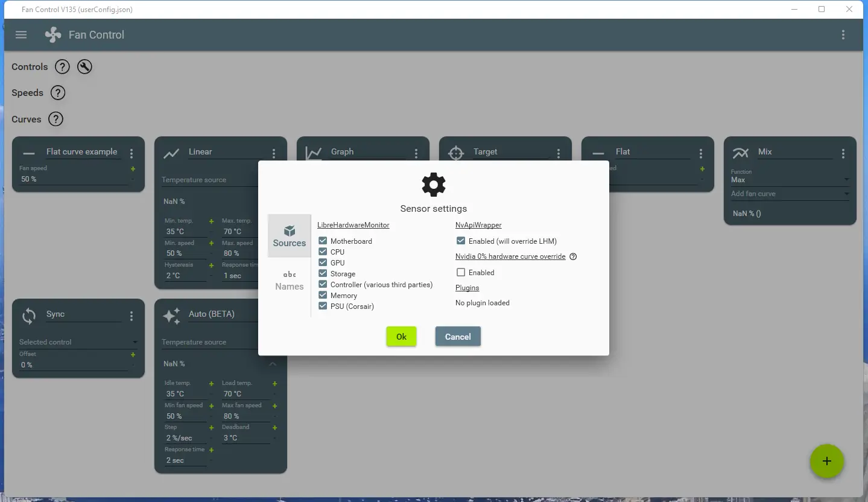This screenshot has width=868, height=502.
Task: Click the Flat curve example card icon
Action: 29,153
